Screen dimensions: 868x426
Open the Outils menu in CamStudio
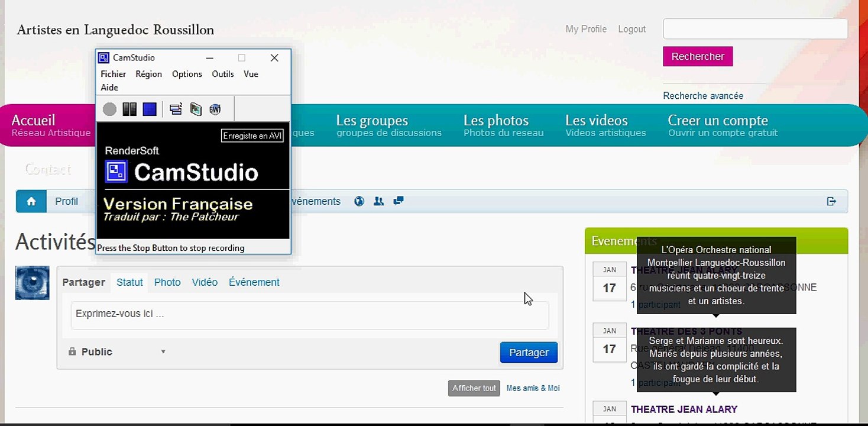pyautogui.click(x=223, y=74)
